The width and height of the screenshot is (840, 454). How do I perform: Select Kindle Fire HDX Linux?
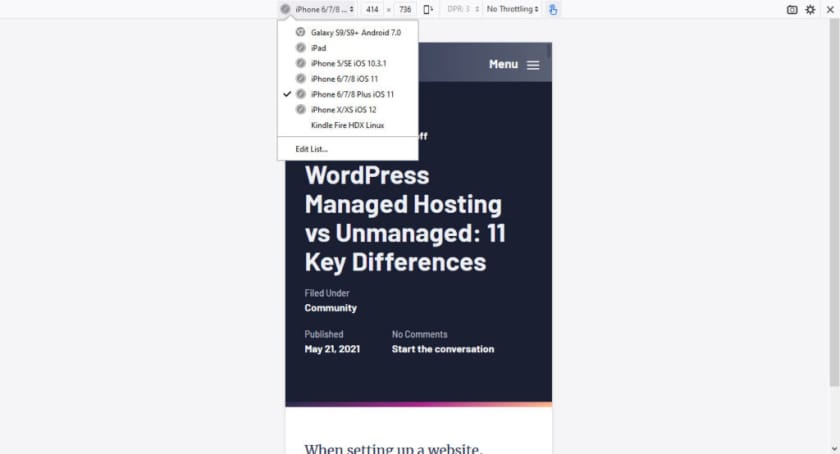pos(348,125)
